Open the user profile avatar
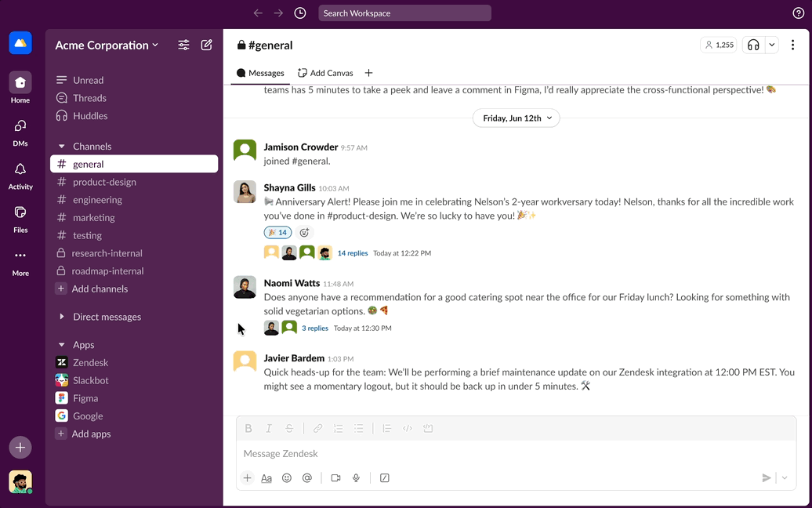 20,482
